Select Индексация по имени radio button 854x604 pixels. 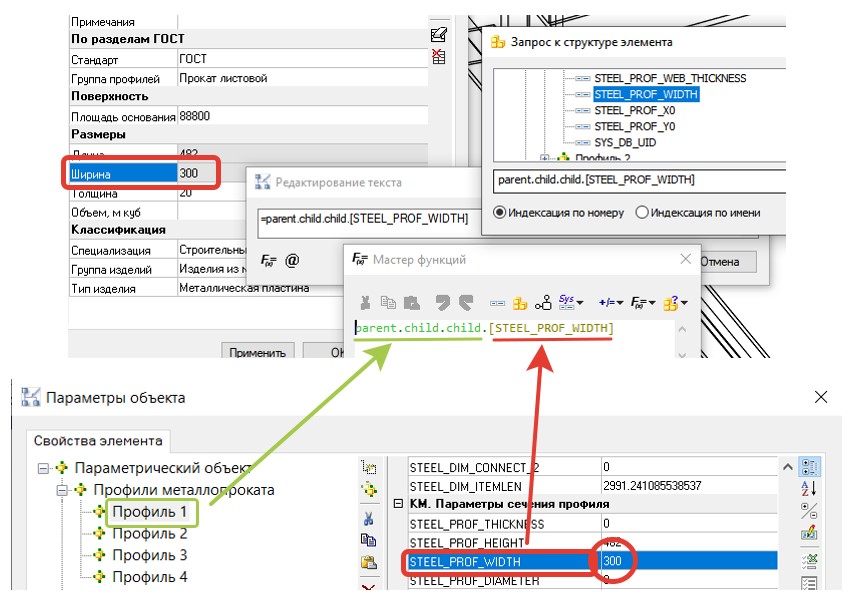[642, 212]
